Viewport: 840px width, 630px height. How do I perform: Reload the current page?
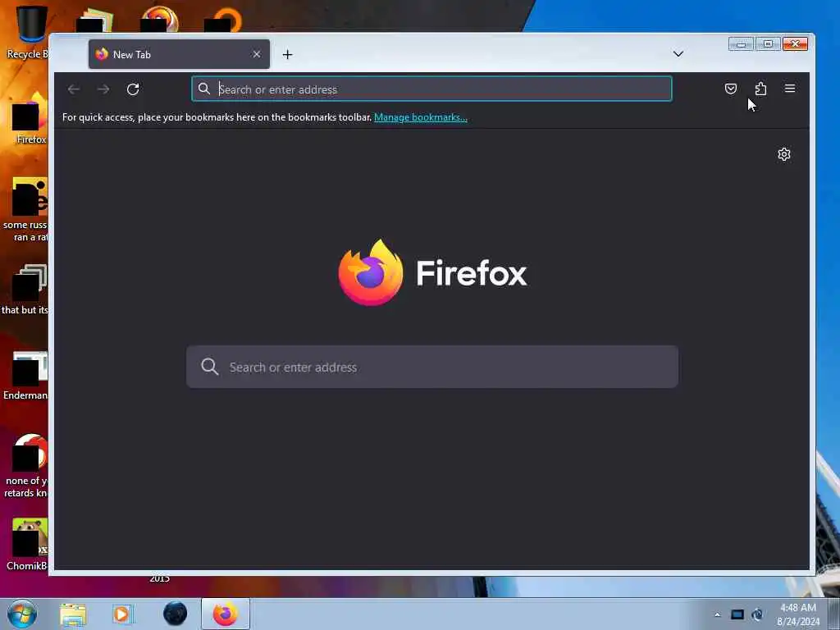pos(133,89)
